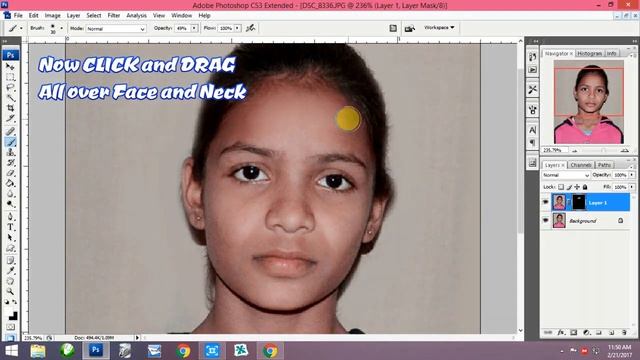Open the brush Opacity slider arrow
Screen dimensions: 640x360
194,28
